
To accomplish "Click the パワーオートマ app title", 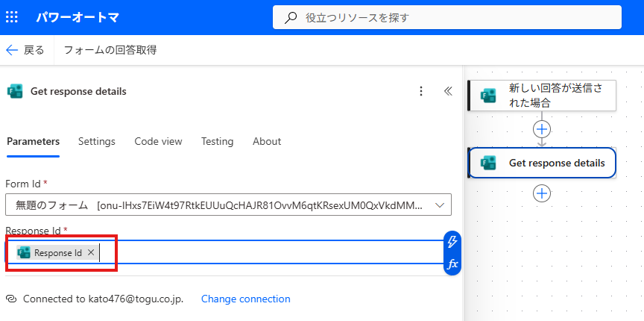I will tap(78, 18).
